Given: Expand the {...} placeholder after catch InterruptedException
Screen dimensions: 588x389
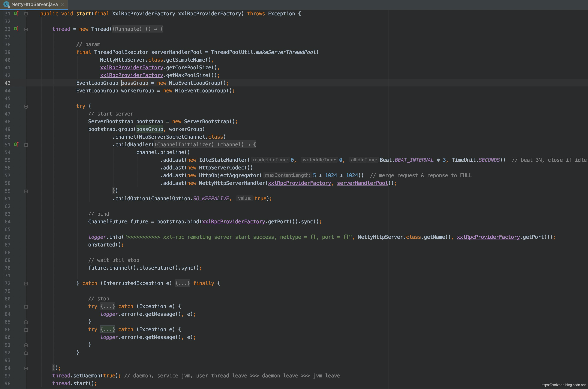Looking at the screenshot, I should [x=182, y=283].
